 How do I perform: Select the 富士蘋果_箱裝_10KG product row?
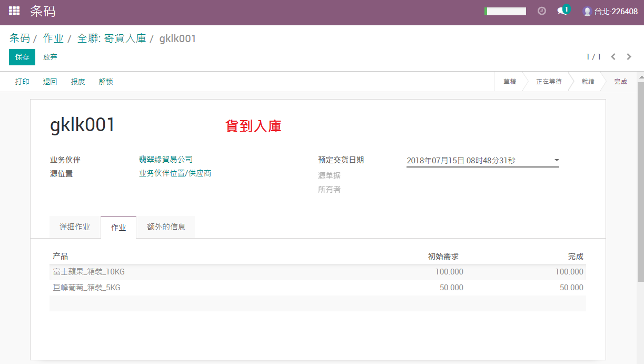coord(318,272)
